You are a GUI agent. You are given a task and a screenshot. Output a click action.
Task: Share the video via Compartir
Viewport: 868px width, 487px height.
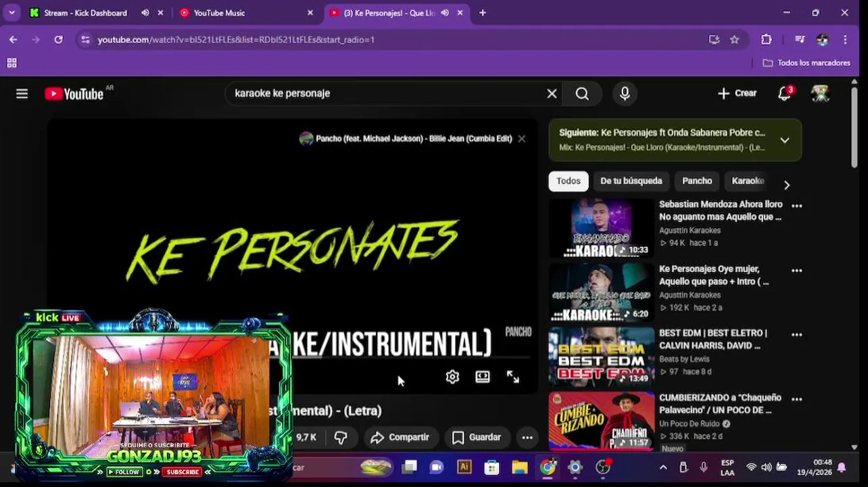pyautogui.click(x=400, y=438)
